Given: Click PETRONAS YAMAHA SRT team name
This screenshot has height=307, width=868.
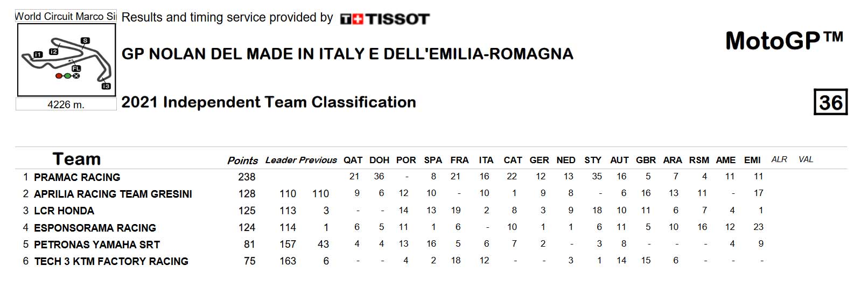Looking at the screenshot, I should click(97, 245).
